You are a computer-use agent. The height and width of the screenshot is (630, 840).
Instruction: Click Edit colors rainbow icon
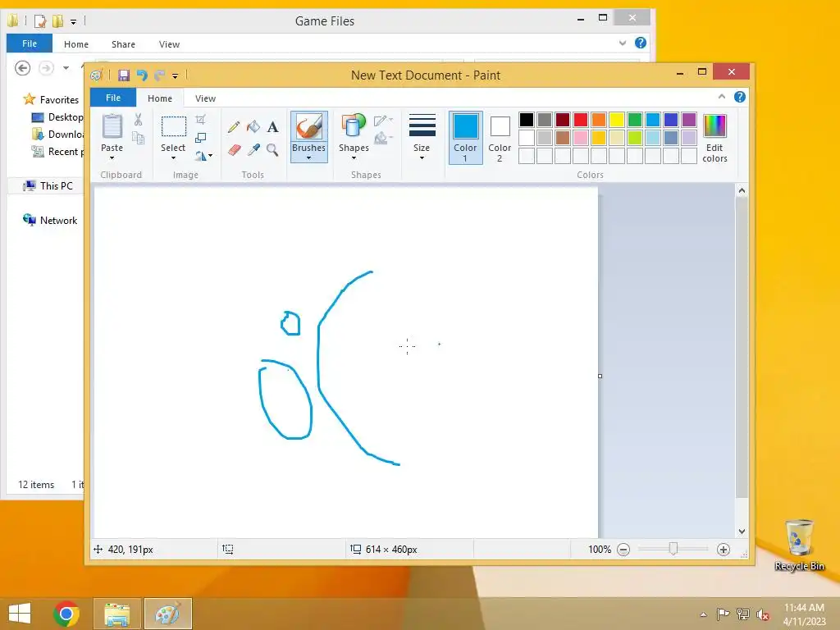tap(714, 126)
